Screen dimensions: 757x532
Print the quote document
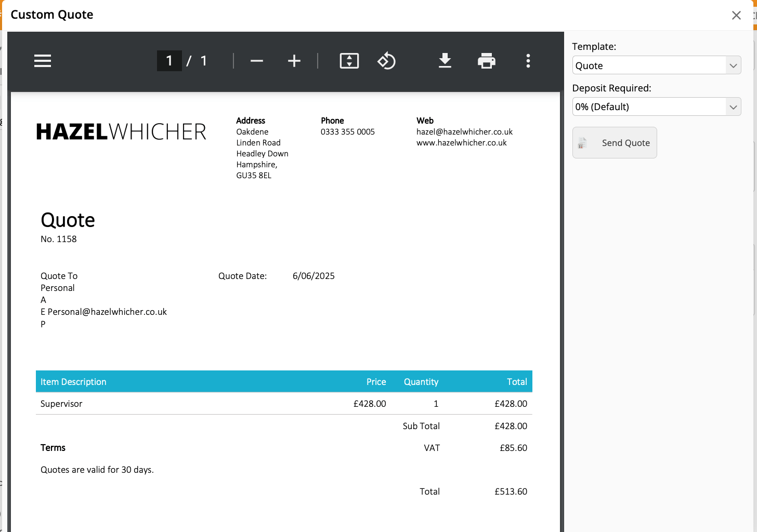coord(487,61)
